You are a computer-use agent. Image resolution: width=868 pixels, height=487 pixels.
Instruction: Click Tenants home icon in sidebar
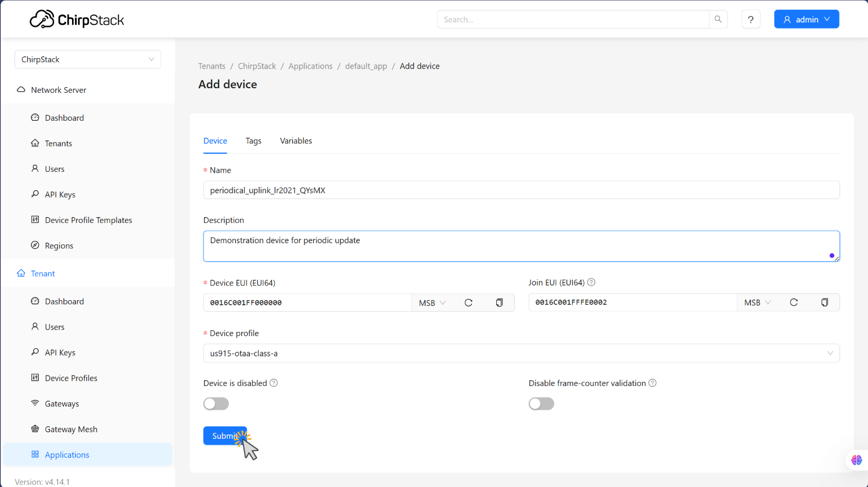point(35,143)
